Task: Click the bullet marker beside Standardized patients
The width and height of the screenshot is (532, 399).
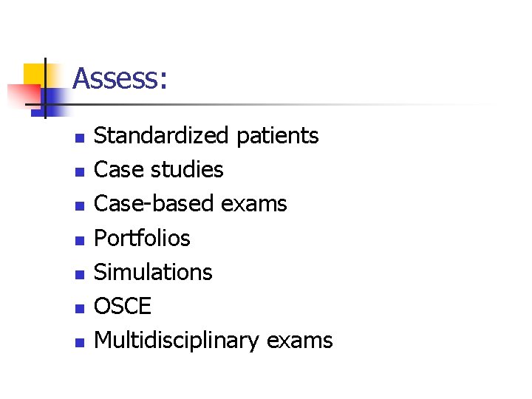Action: (79, 138)
